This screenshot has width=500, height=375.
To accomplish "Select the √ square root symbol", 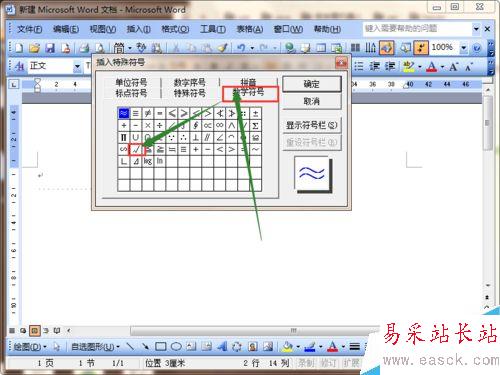I will point(136,150).
